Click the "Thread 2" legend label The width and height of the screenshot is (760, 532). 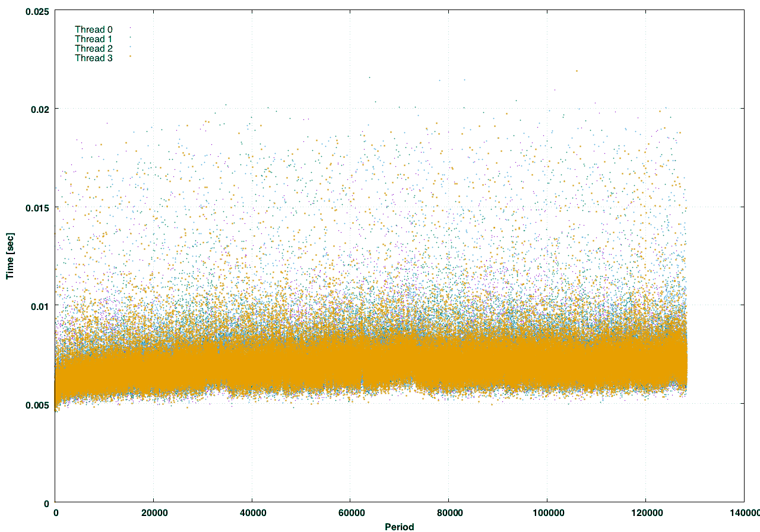93,48
